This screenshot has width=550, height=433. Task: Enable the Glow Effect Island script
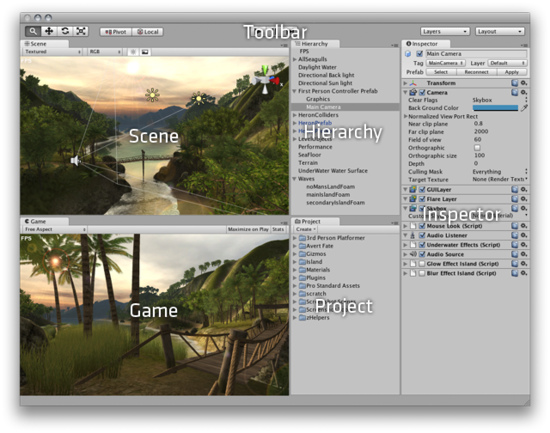pos(422,264)
